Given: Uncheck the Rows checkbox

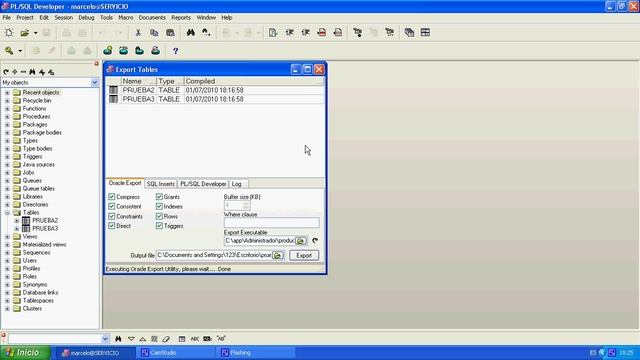Looking at the screenshot, I should (x=159, y=216).
